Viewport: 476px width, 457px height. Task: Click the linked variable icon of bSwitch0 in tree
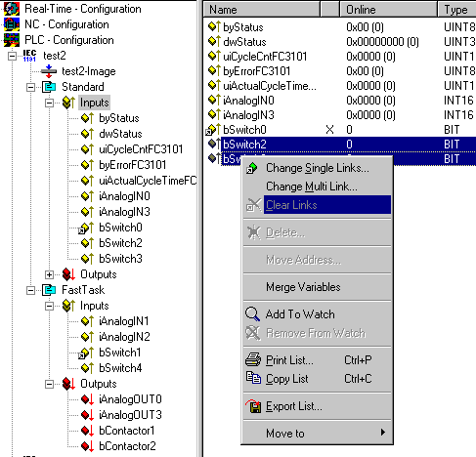coord(86,228)
